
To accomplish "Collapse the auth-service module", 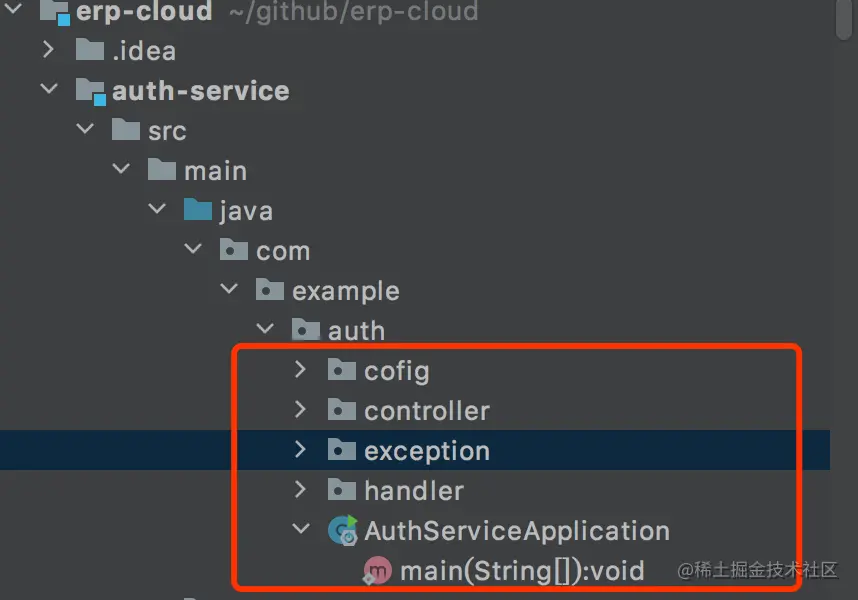I will [49, 88].
